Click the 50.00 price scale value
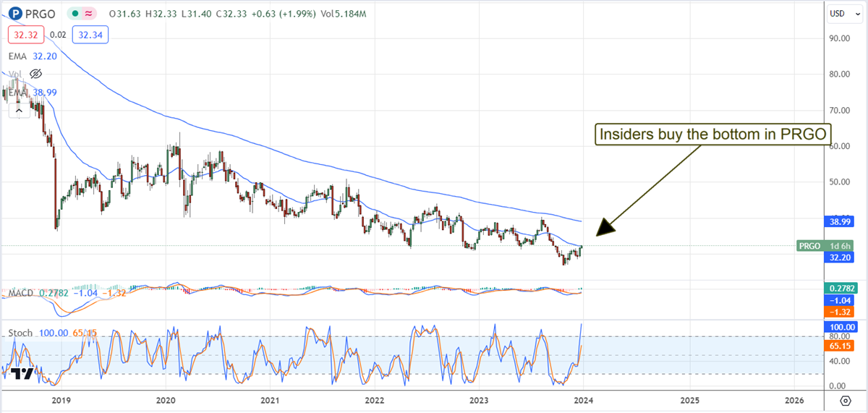Viewport: 868px width, 413px height. point(839,182)
